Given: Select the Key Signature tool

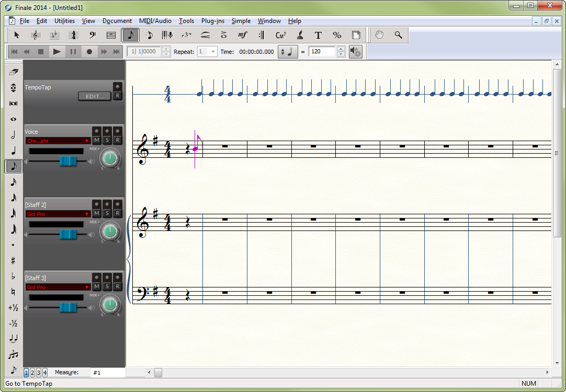Looking at the screenshot, I should coord(54,35).
